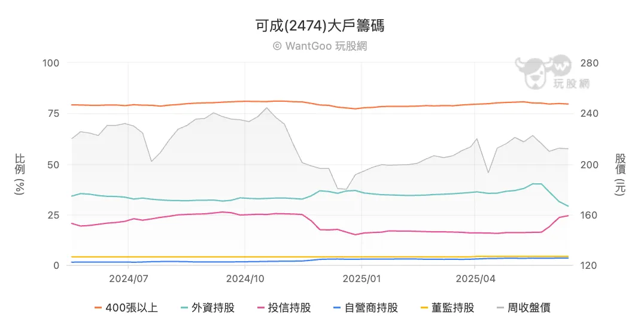This screenshot has width=644, height=321.
Task: Click the 2024/10 x-axis label
Action: [x=245, y=278]
